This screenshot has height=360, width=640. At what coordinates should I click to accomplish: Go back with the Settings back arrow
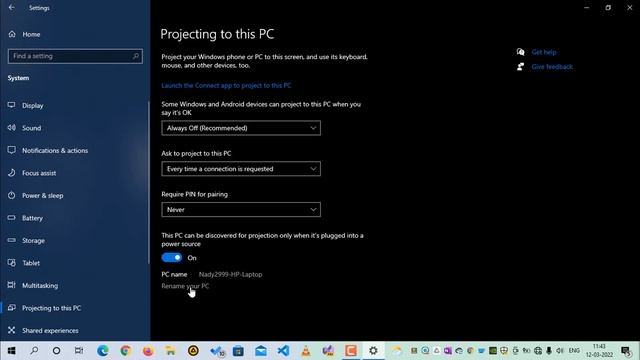pos(11,8)
